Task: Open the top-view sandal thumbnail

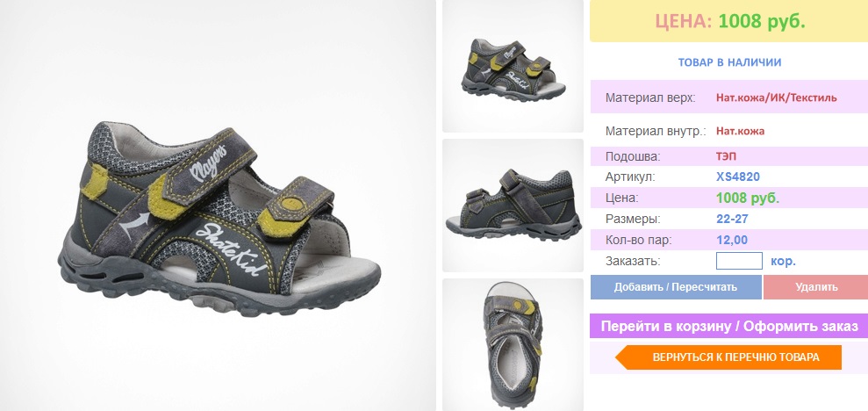Action: (513, 344)
